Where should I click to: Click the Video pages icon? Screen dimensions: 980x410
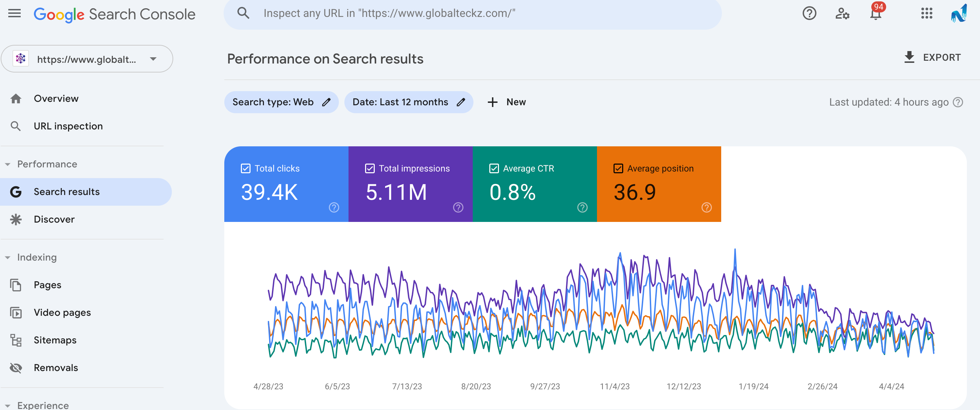point(16,313)
